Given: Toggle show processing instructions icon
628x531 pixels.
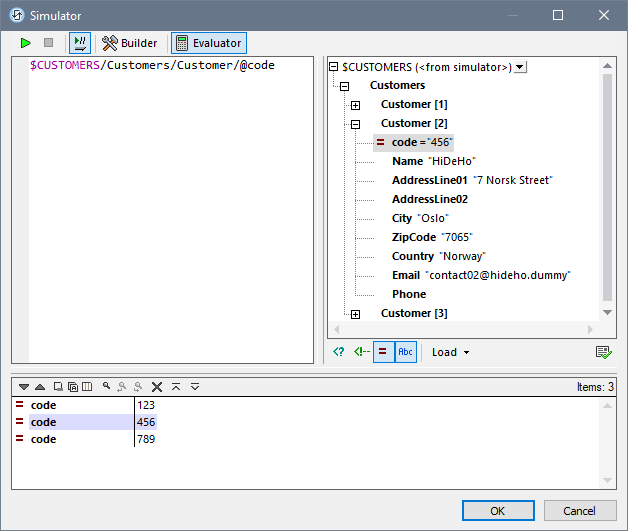Looking at the screenshot, I should pyautogui.click(x=339, y=352).
